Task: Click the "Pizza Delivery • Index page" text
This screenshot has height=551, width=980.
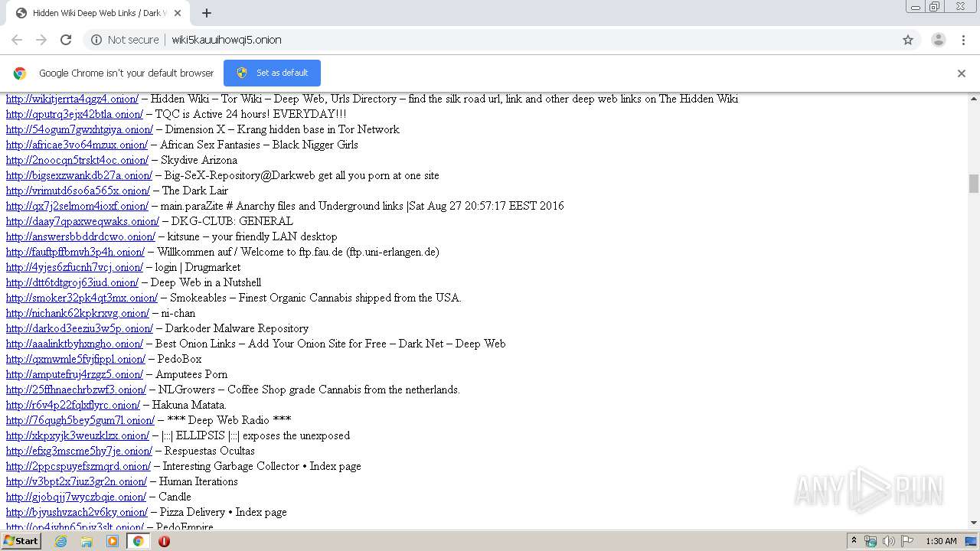Action: click(x=224, y=512)
